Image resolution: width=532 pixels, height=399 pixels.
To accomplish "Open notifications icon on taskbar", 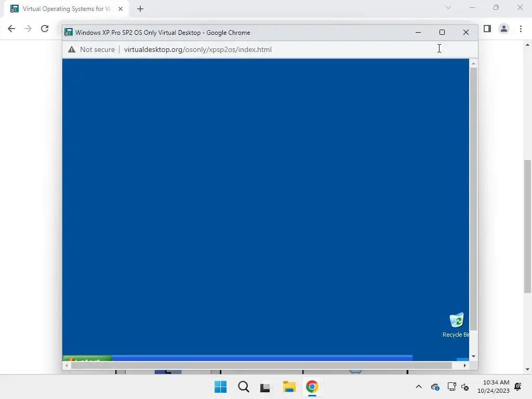I will (518, 387).
